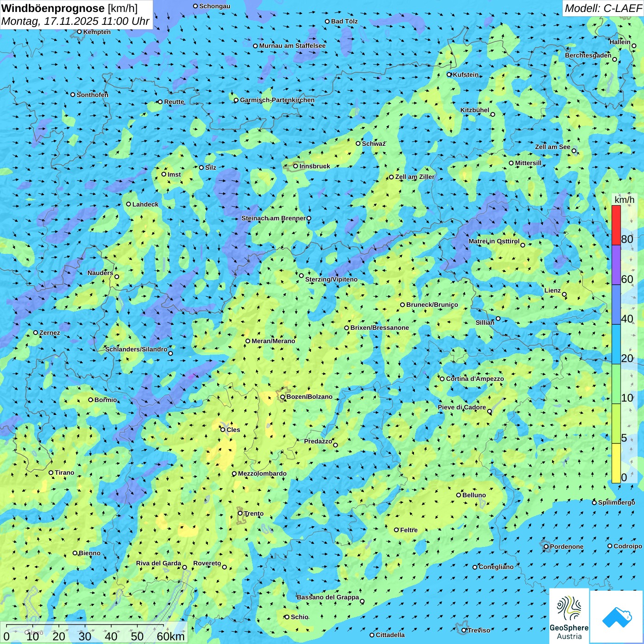Click the Treviso city marker
Image resolution: width=644 pixels, height=644 pixels.
(x=464, y=630)
